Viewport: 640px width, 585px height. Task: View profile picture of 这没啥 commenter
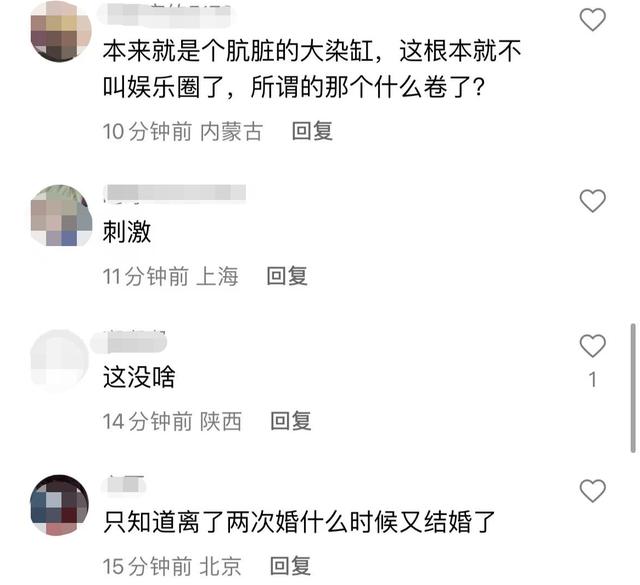pyautogui.click(x=60, y=360)
